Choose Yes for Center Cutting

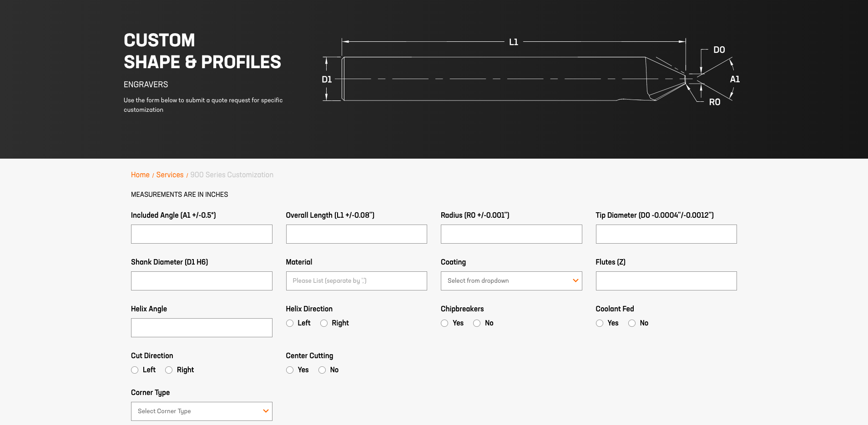click(x=290, y=370)
